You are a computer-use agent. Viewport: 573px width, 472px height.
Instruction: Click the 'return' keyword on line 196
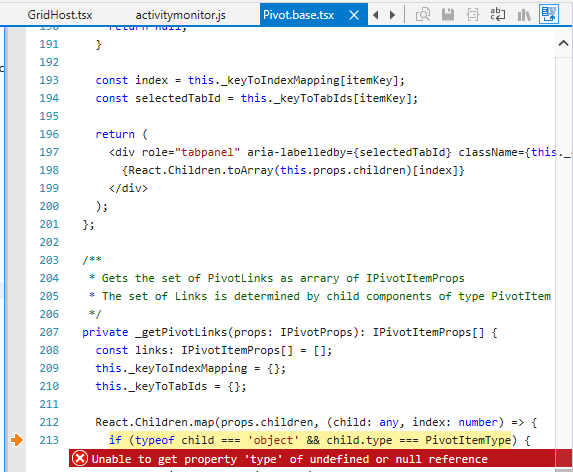(x=115, y=134)
